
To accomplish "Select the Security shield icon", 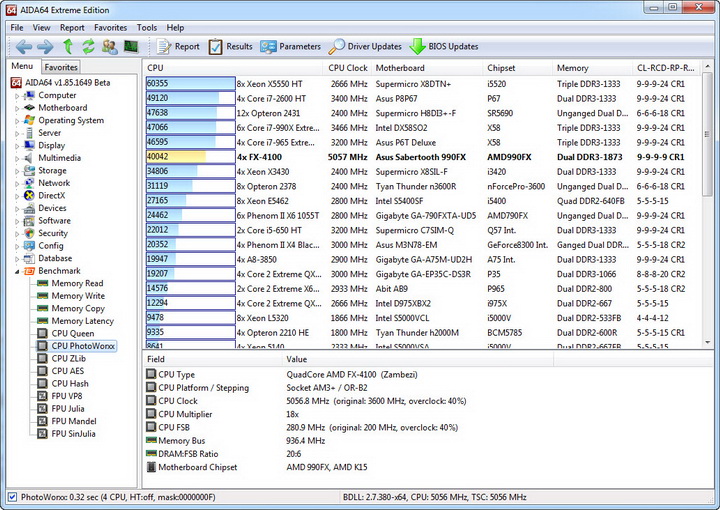I will (x=29, y=233).
